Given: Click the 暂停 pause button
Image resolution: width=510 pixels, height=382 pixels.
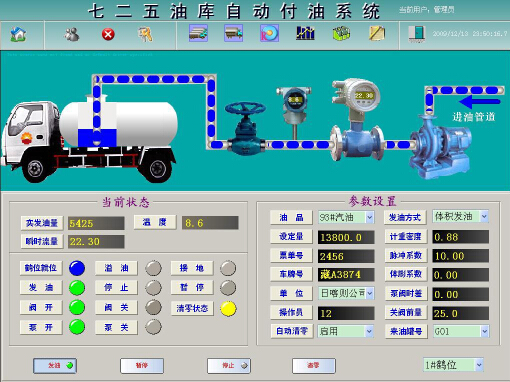Looking at the screenshot, I should point(142,366).
